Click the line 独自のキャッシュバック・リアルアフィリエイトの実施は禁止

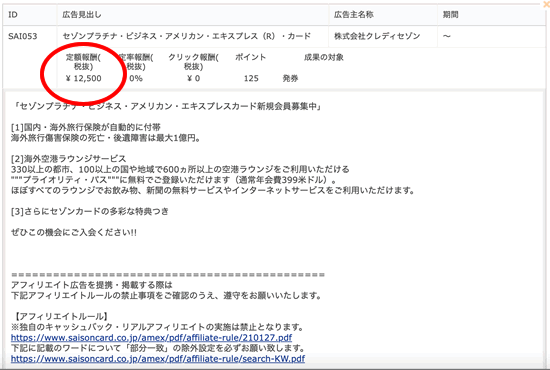[x=157, y=327]
